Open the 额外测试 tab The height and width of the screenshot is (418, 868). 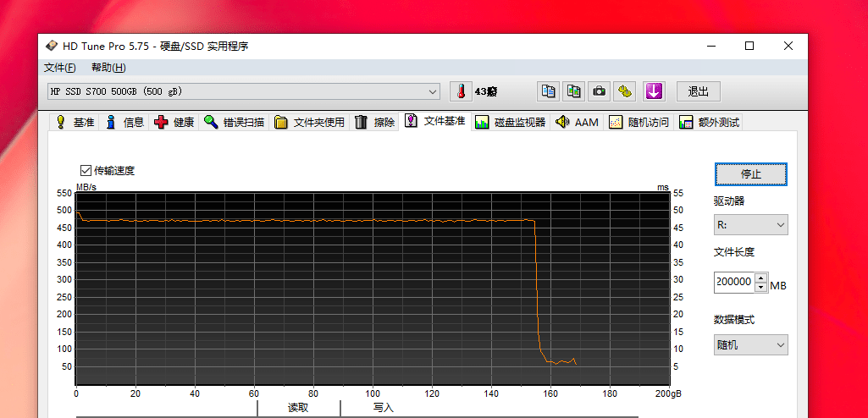point(709,122)
